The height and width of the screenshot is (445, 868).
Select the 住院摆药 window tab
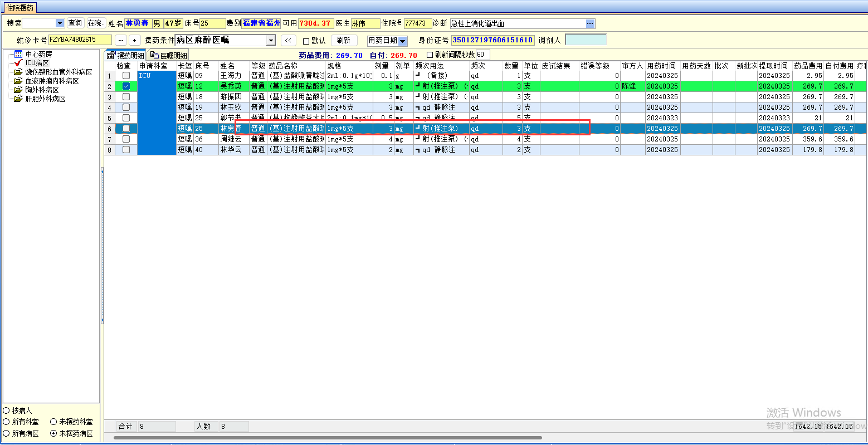coord(20,8)
